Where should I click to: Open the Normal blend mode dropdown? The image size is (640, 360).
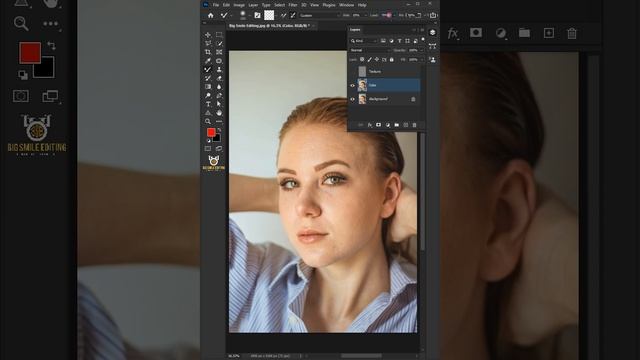tap(370, 50)
